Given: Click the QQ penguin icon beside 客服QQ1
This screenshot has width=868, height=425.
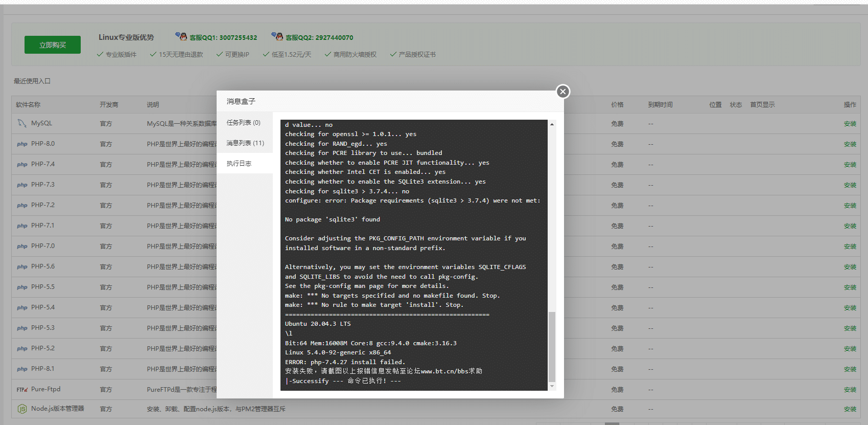Looking at the screenshot, I should point(181,36).
